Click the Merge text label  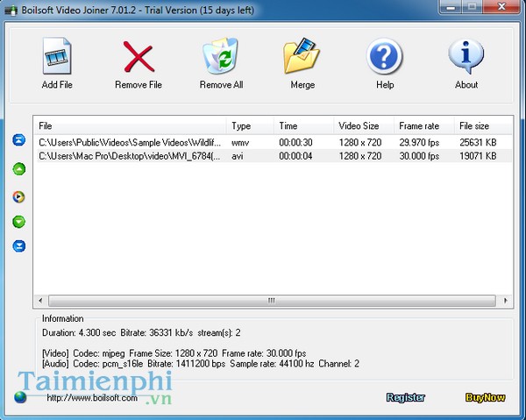302,85
